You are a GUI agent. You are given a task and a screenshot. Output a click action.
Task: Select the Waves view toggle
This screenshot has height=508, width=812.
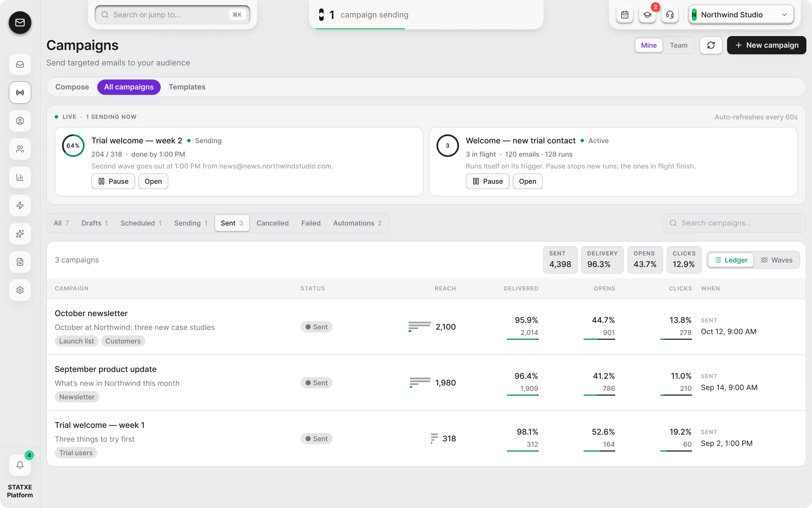click(776, 260)
